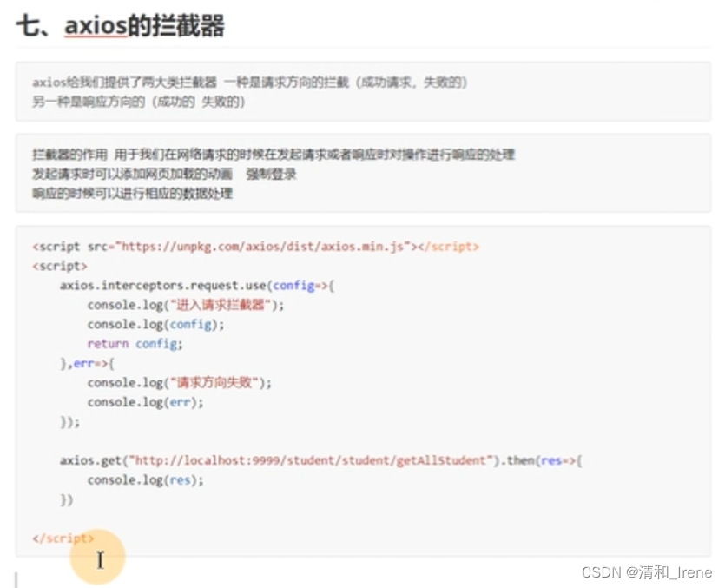Image resolution: width=725 pixels, height=588 pixels.
Task: Click the line "发起请求时可以添加网页加载的动画"
Action: [132, 174]
